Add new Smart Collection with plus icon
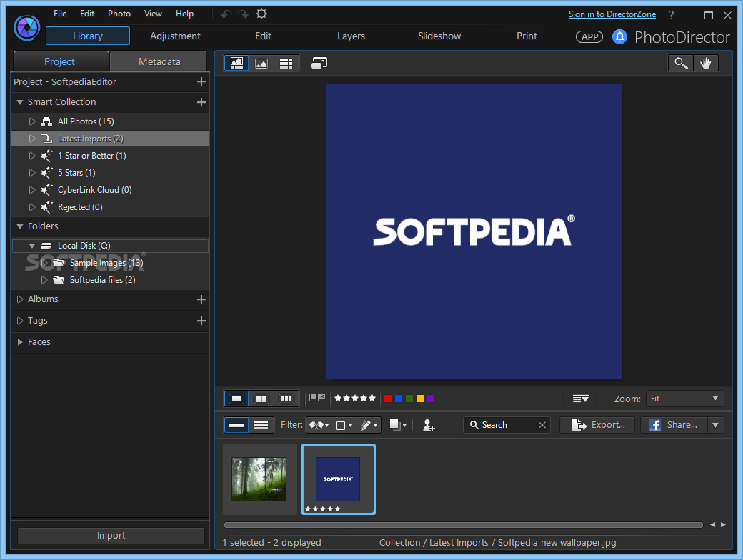 point(201,102)
